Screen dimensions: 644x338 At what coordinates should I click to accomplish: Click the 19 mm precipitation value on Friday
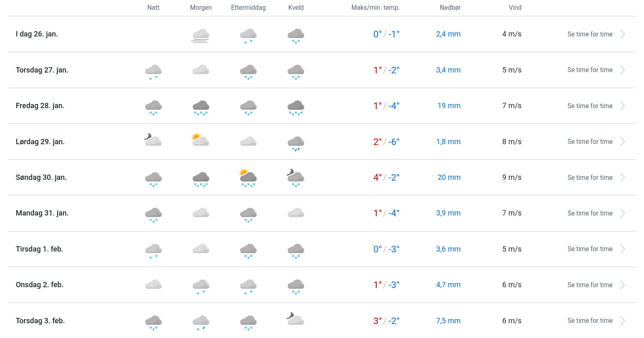click(449, 106)
